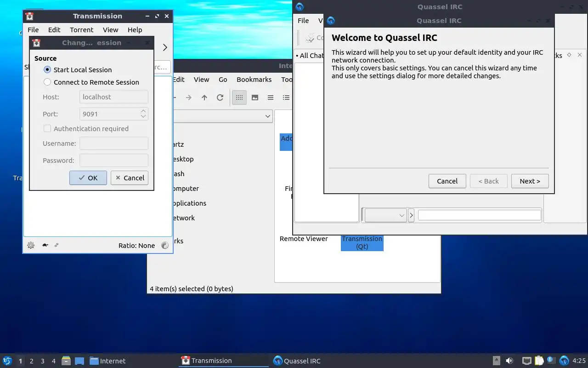Click the Quassel IRC wizard title icon

click(330, 21)
